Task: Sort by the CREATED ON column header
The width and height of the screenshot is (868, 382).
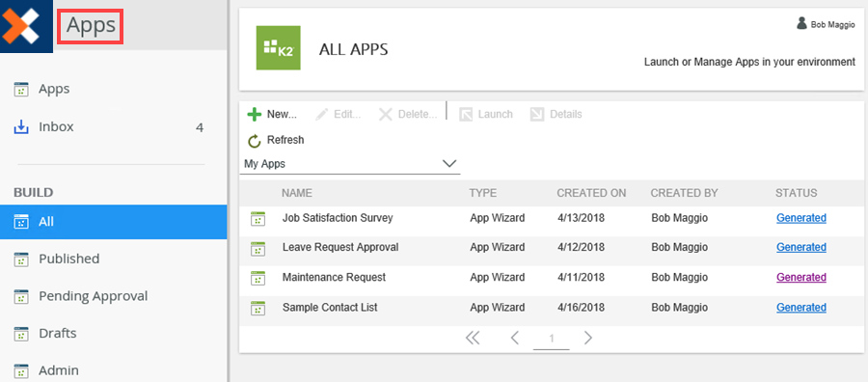Action: [x=591, y=193]
